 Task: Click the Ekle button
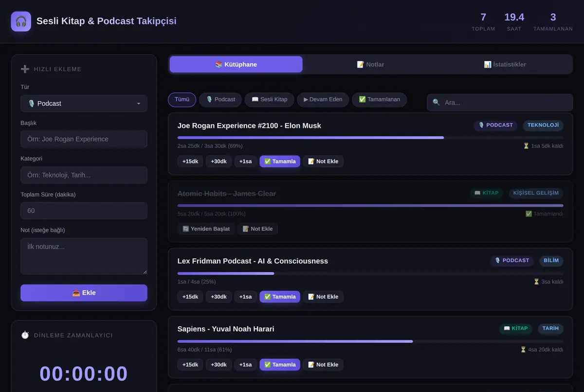[x=84, y=293]
